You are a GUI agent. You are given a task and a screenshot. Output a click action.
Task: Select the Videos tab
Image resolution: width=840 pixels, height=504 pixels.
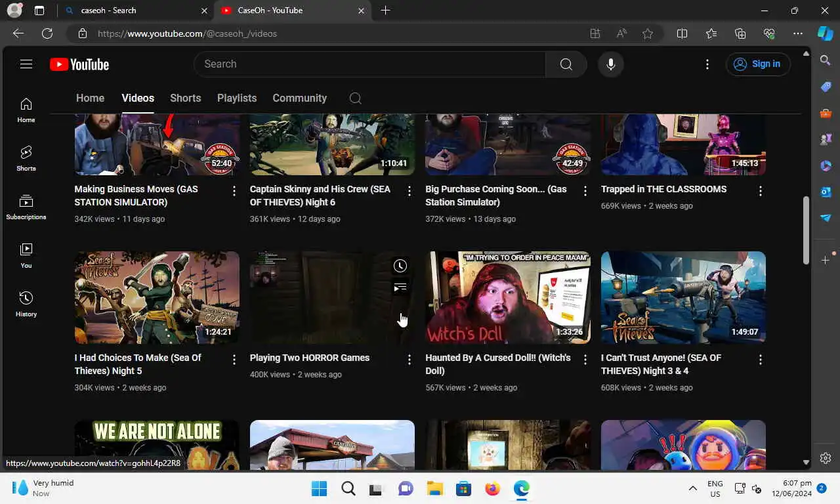pyautogui.click(x=138, y=98)
